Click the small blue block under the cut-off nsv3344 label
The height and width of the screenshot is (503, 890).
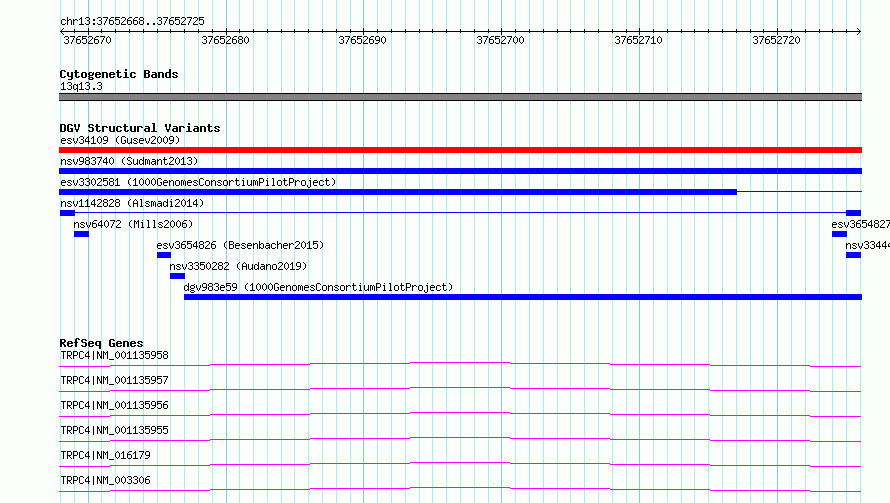(853, 255)
